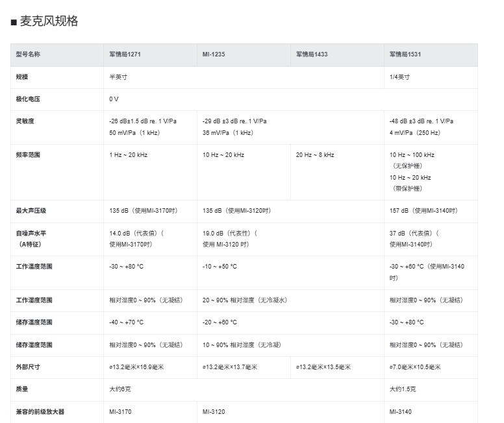Click the -30 ~ +80 °C operating temperature
Screen dimensions: 504x423
pos(126,267)
